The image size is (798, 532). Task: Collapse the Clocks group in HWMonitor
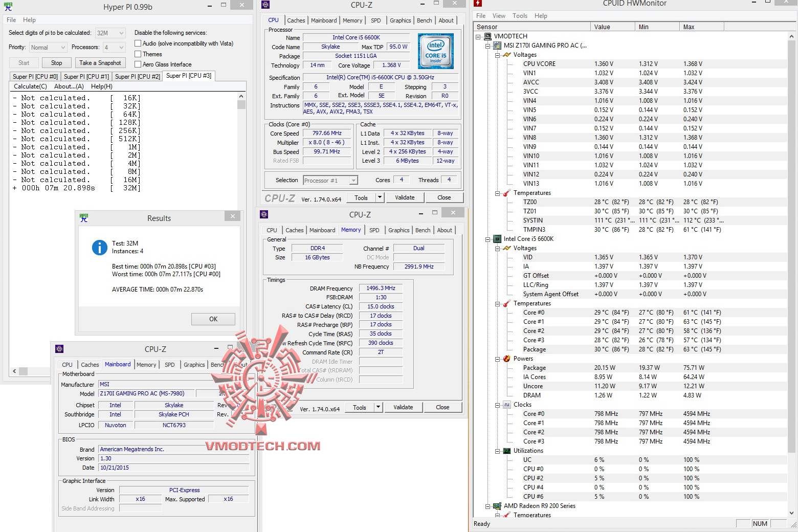pyautogui.click(x=498, y=405)
